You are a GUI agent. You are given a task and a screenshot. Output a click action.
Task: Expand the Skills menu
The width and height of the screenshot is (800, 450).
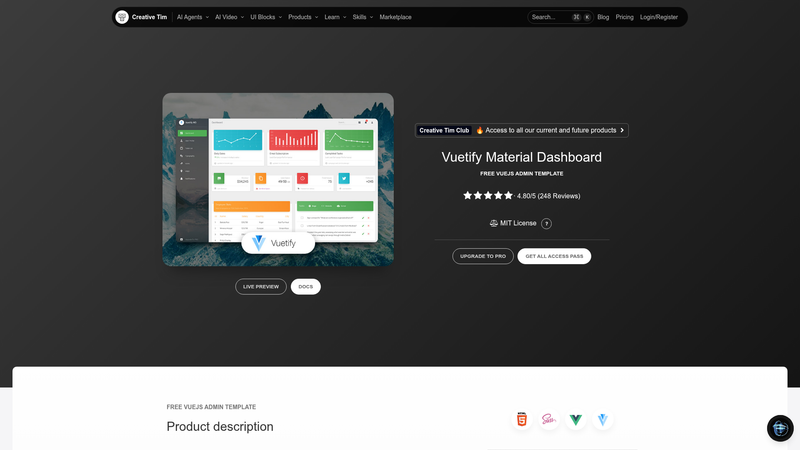363,17
